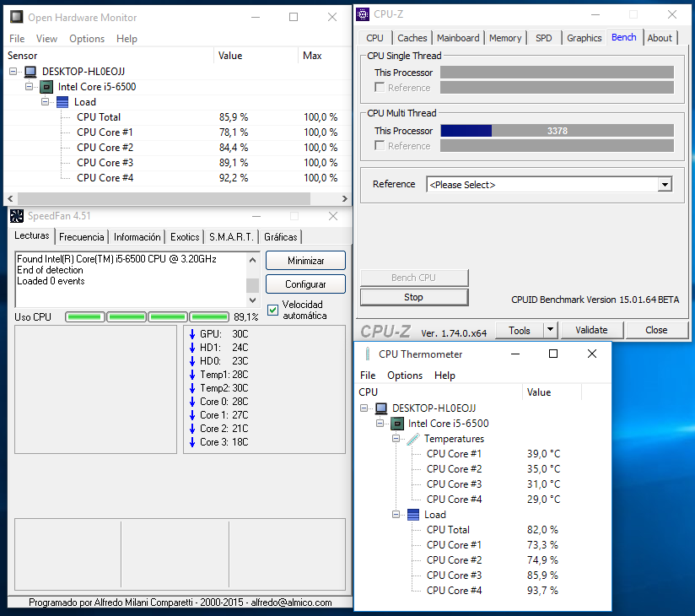This screenshot has height=616, width=695.
Task: Check the Reference box under CPU Multi Thread
Action: (380, 145)
